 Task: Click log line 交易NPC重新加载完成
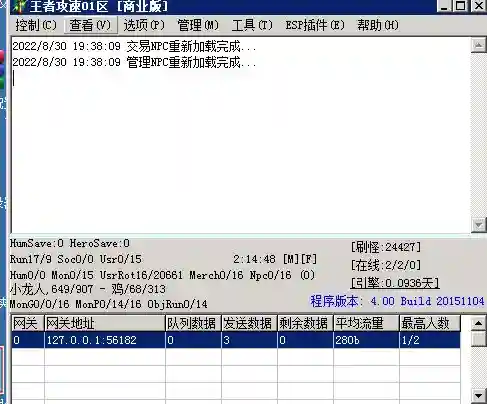point(134,46)
